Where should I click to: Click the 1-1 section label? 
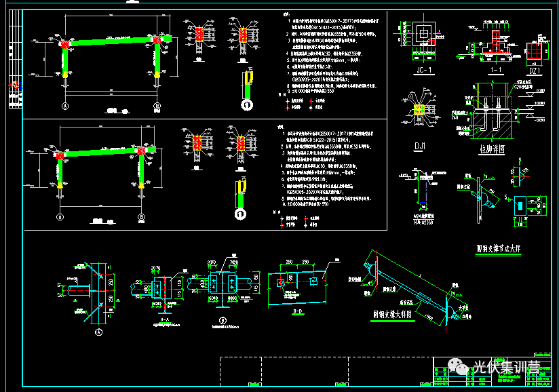pyautogui.click(x=495, y=70)
